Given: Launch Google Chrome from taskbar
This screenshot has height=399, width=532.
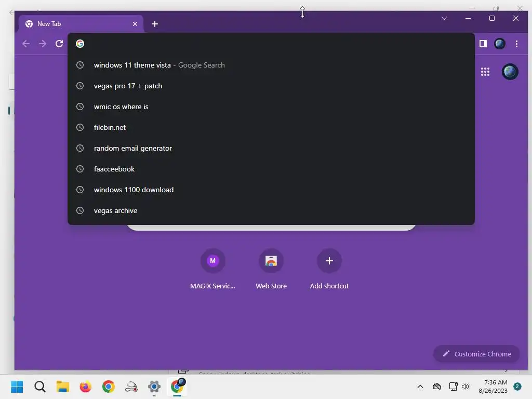Looking at the screenshot, I should tap(109, 387).
